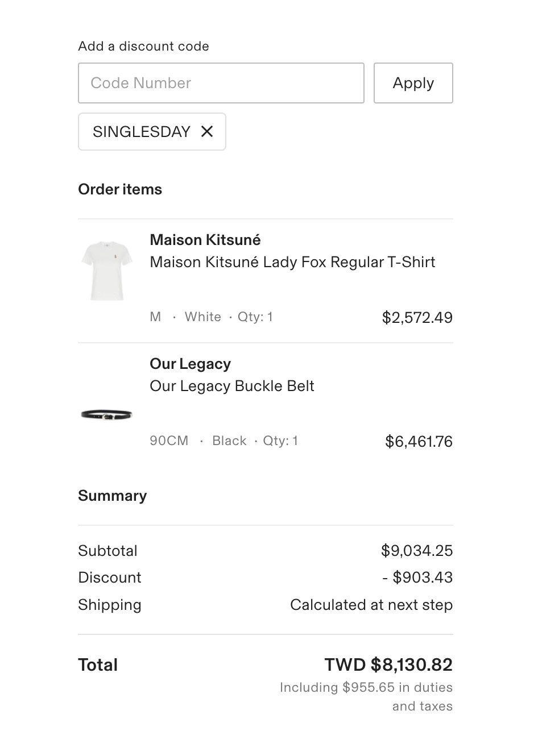Open the white T-shirt product thumbnail

tap(107, 271)
